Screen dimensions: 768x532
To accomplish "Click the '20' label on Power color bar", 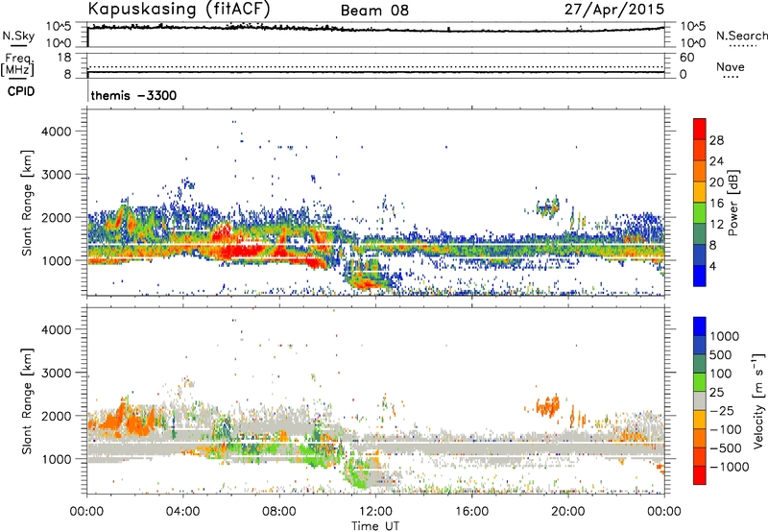I will click(x=716, y=182).
